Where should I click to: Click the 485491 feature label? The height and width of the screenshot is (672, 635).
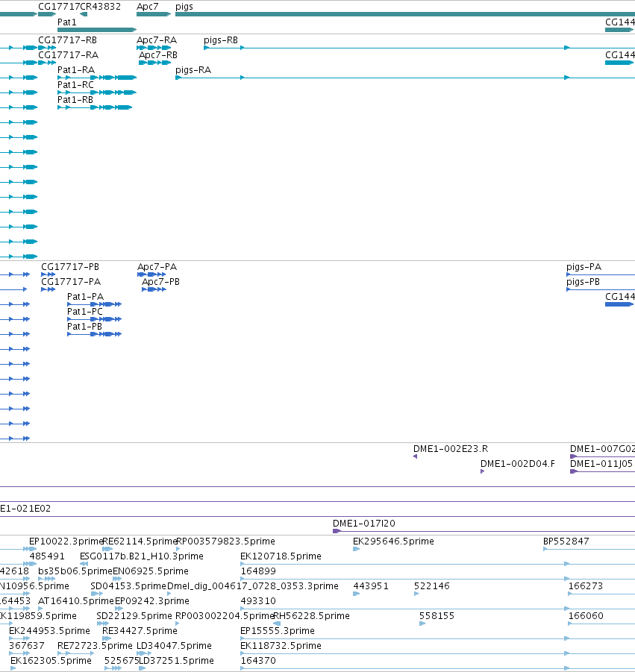tap(47, 556)
